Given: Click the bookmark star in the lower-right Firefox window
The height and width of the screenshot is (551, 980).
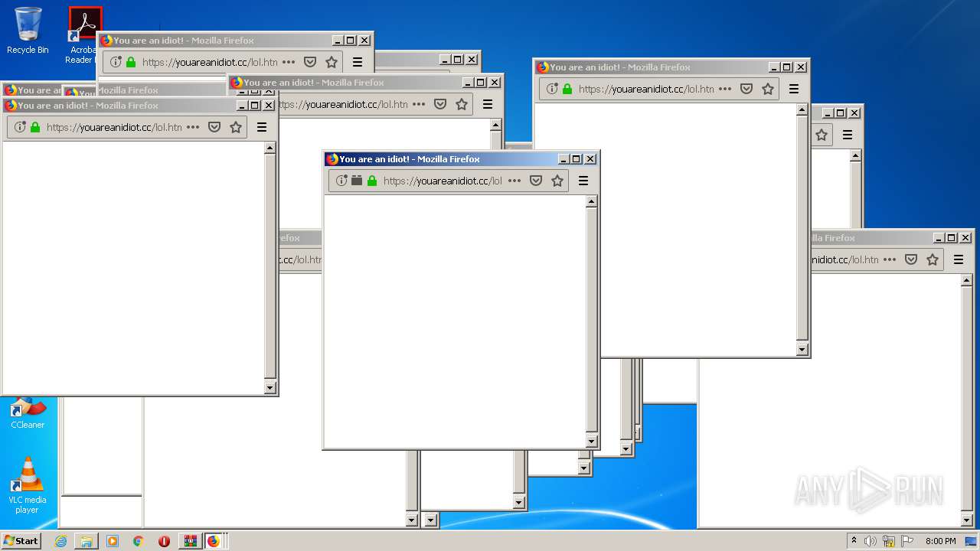Looking at the screenshot, I should point(933,259).
